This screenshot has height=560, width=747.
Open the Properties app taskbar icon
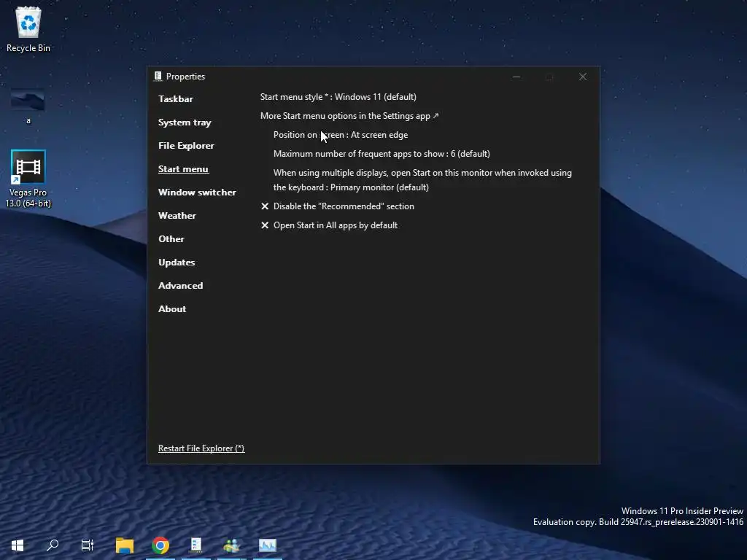pyautogui.click(x=196, y=545)
